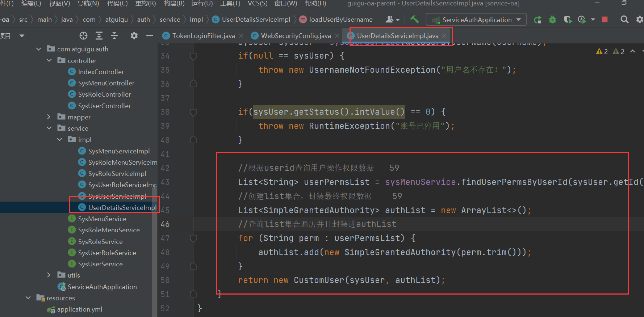Open the 视图(V) menu
The height and width of the screenshot is (317, 644).
(59, 3)
